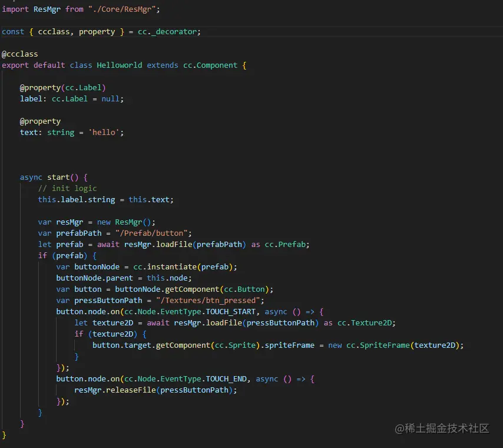
Task: Click this.label.string assignment line
Action: [105, 200]
